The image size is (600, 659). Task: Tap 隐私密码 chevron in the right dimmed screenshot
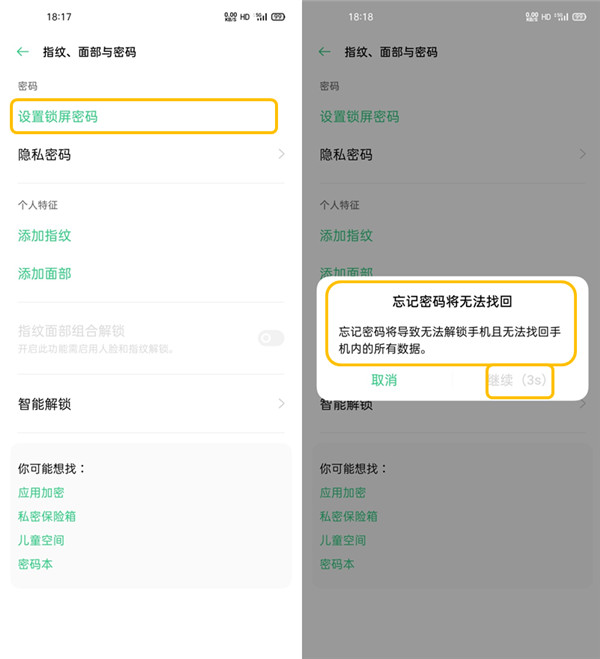tap(582, 154)
